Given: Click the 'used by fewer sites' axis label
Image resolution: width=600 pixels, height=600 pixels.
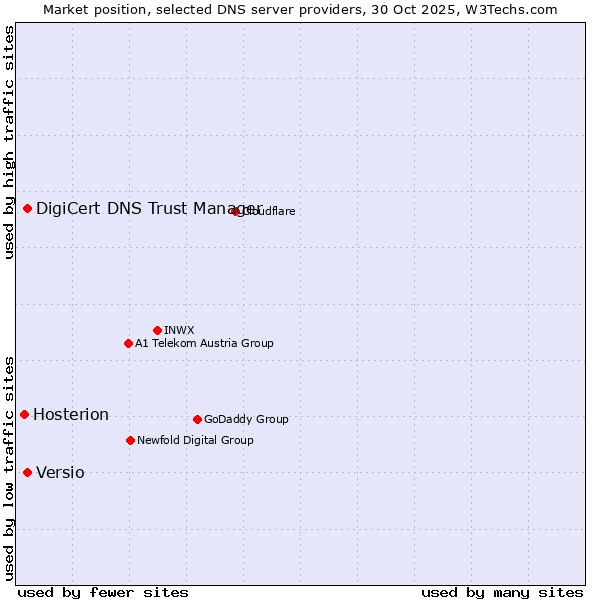Looking at the screenshot, I should pos(103,592).
